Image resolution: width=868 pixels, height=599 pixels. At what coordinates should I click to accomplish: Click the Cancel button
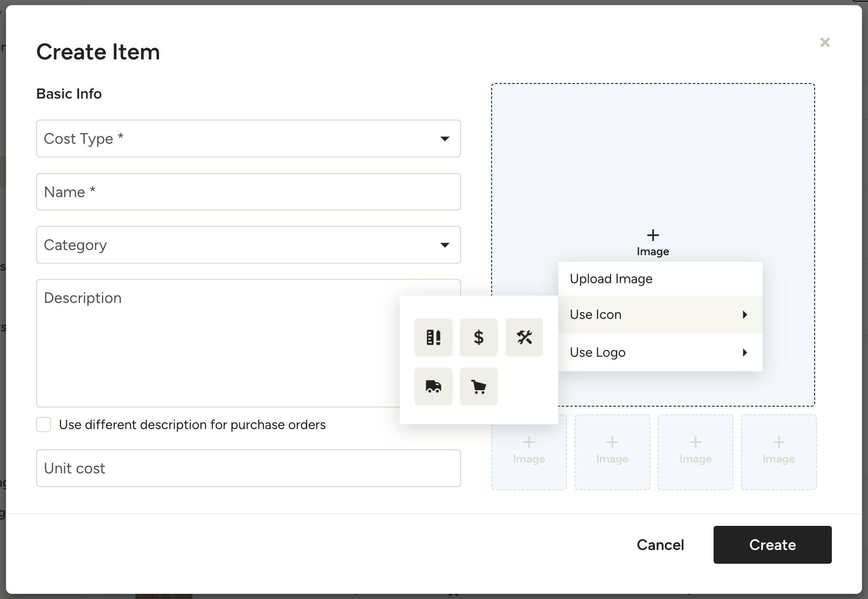pos(660,545)
